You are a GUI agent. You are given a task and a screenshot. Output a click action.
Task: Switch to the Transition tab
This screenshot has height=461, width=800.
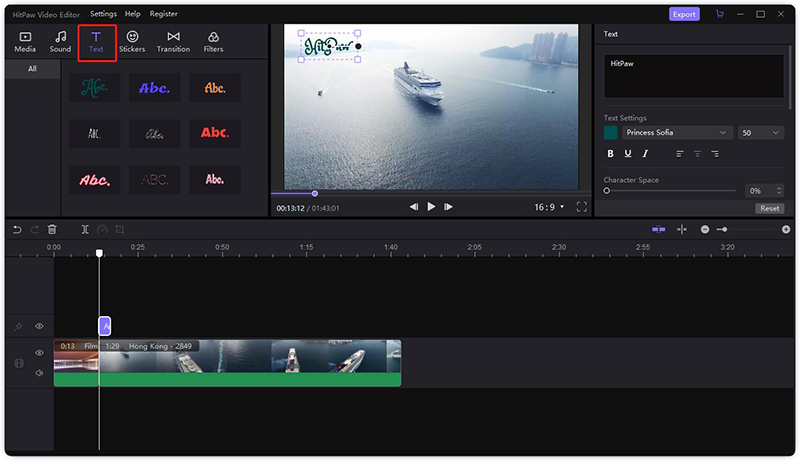tap(173, 41)
